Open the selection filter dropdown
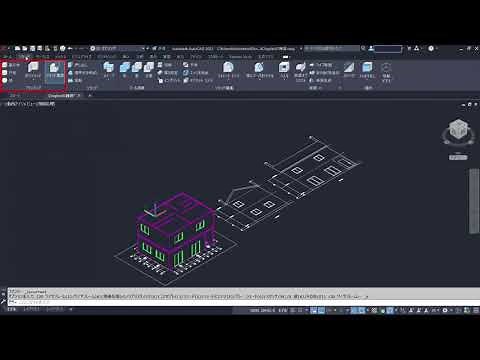This screenshot has width=480, height=360. coord(367,70)
